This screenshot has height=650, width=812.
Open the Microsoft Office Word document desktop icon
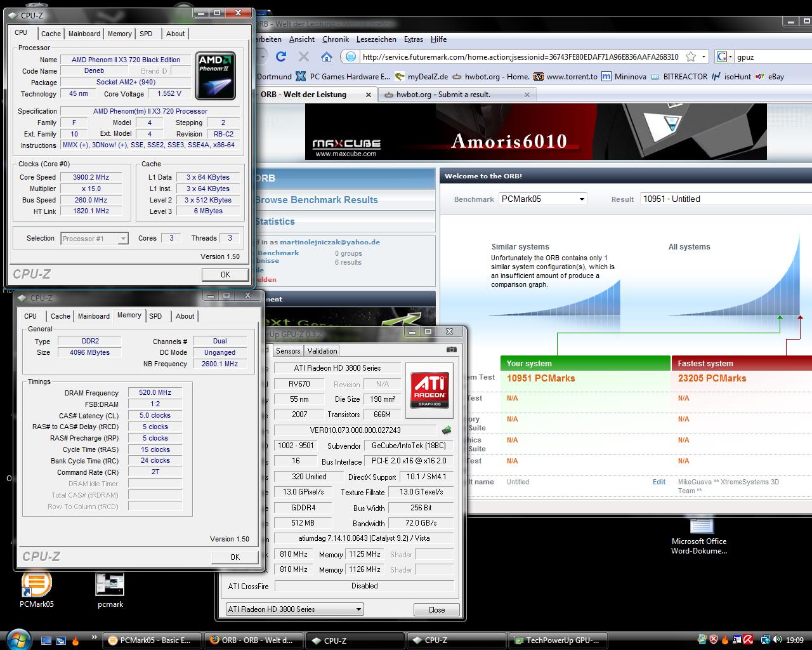click(699, 537)
